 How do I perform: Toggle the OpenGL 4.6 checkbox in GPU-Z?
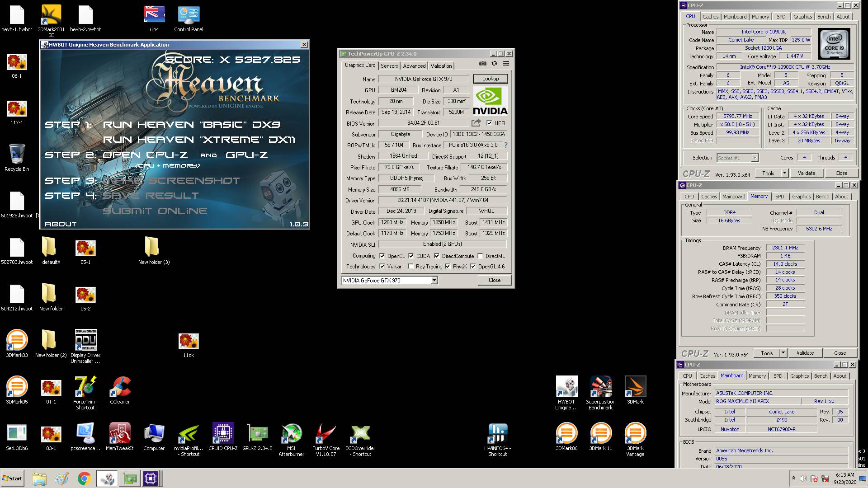(x=473, y=266)
